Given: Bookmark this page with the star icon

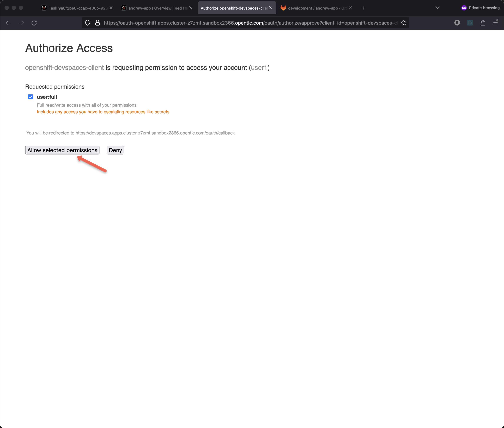Looking at the screenshot, I should (x=403, y=23).
